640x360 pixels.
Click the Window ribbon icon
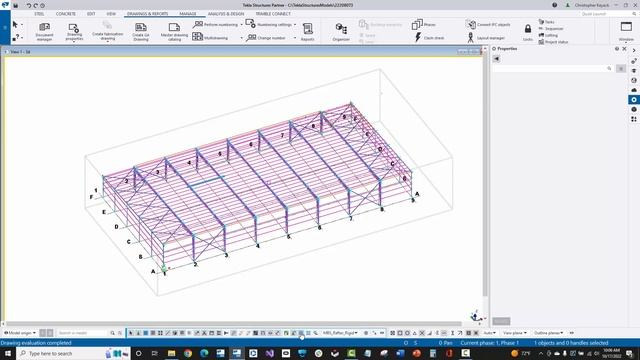pyautogui.click(x=626, y=27)
